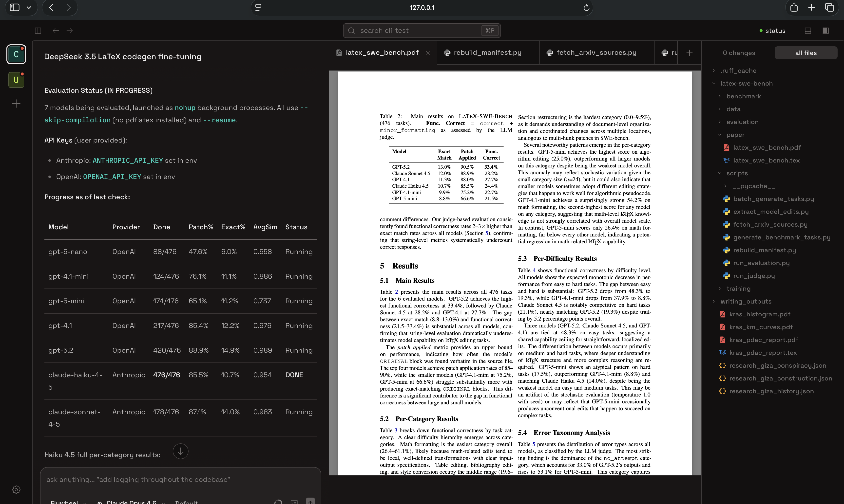Screen dimensions: 844x504
Task: Click the forward navigation arrow in the chat header
Action: click(x=70, y=31)
